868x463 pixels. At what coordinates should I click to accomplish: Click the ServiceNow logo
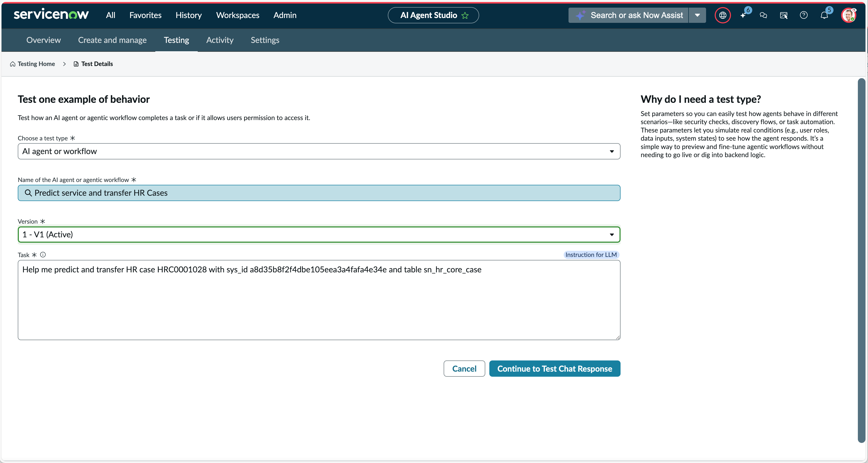[x=51, y=14]
